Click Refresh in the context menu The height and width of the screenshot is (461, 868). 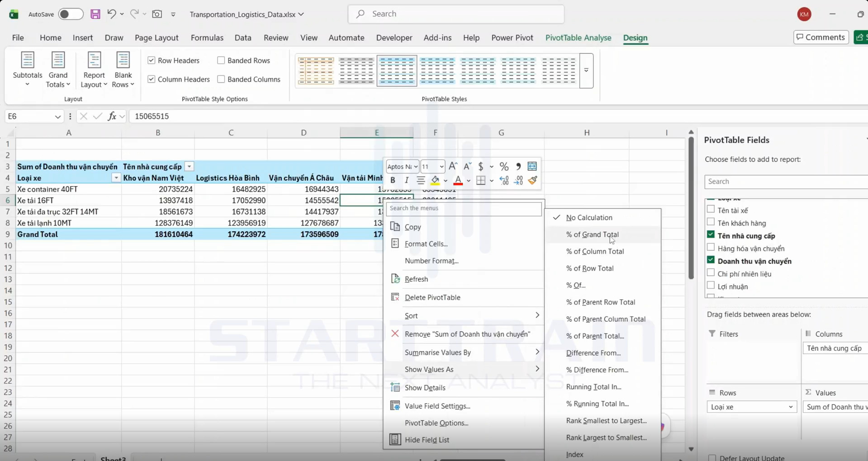point(416,279)
